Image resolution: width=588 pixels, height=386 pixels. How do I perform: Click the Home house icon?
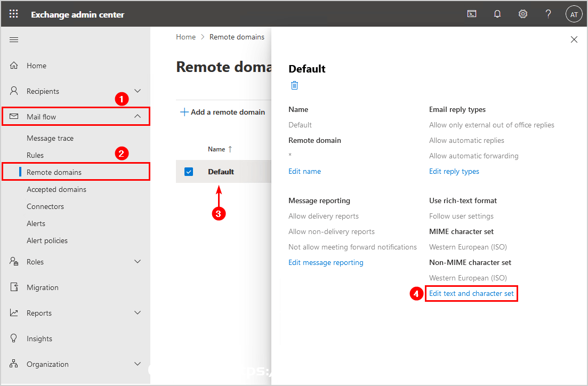click(14, 65)
